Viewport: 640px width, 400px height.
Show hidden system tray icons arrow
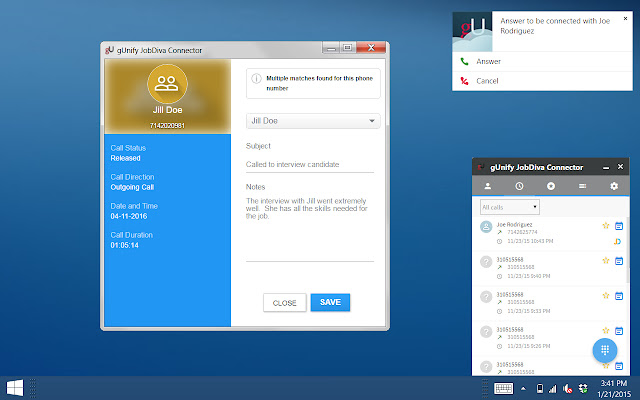coord(523,389)
